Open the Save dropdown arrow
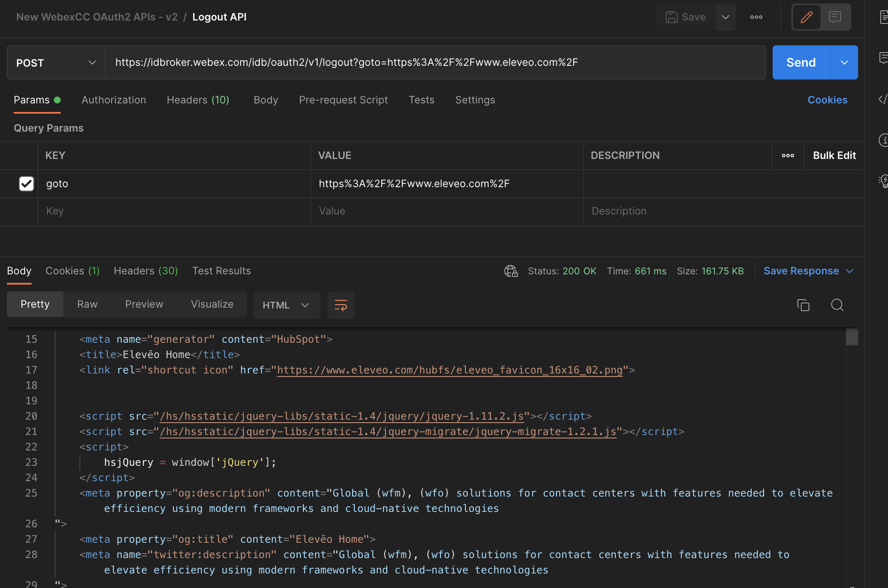Screen dimensions: 888x588 [725, 17]
